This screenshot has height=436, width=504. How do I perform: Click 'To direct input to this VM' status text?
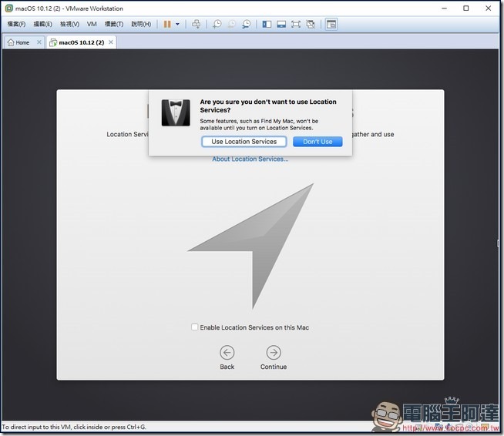coord(74,427)
